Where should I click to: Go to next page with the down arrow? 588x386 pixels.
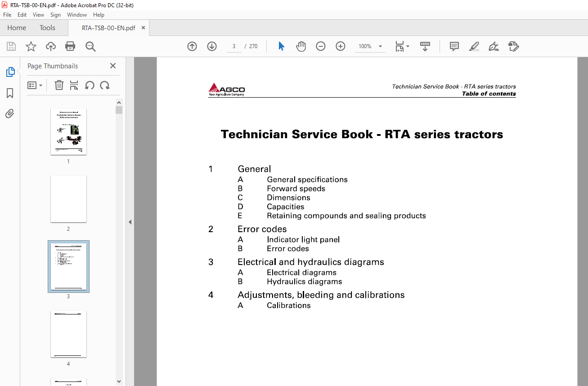(212, 46)
